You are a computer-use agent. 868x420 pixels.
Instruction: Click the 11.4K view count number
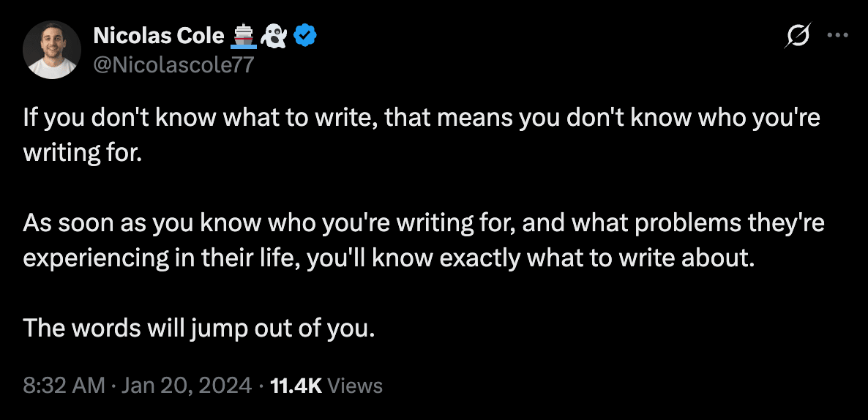296,386
